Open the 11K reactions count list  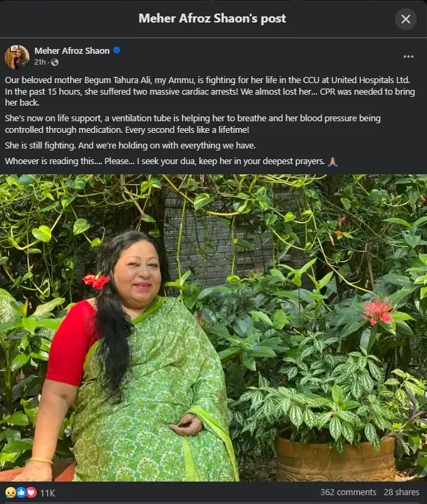48,492
